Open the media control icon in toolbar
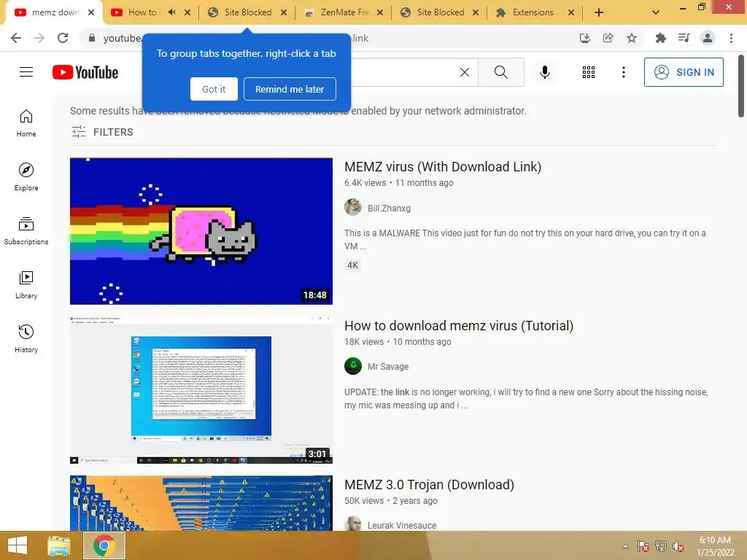Screen dimensions: 747x560 coord(684,38)
